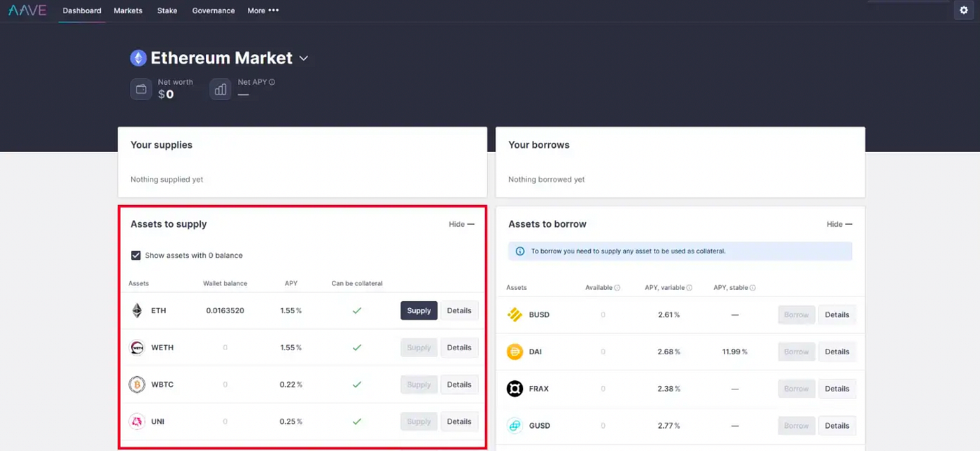The width and height of the screenshot is (980, 451).
Task: Open Details for BUSD
Action: tap(837, 314)
